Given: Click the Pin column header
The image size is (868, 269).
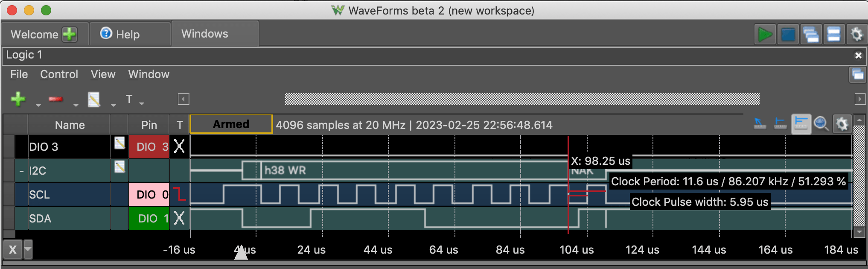Looking at the screenshot, I should (149, 125).
